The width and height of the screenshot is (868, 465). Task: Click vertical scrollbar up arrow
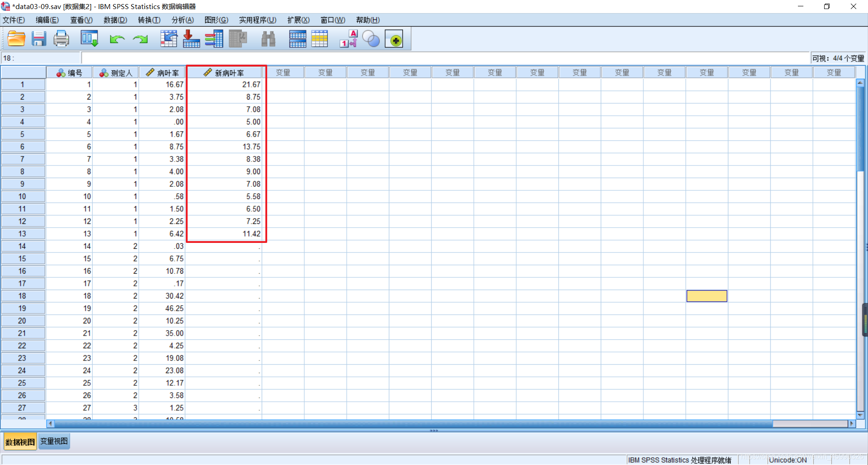pyautogui.click(x=860, y=83)
